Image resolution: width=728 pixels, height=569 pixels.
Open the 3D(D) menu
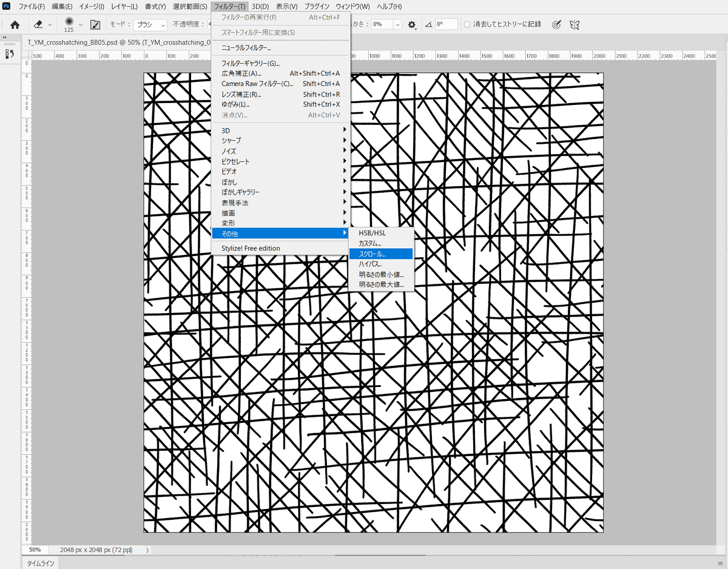pos(260,6)
